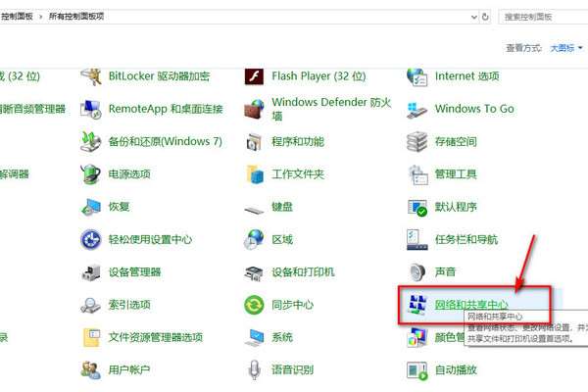The width and height of the screenshot is (588, 392).
Task: Open the 恢复 icon
Action: coord(91,207)
